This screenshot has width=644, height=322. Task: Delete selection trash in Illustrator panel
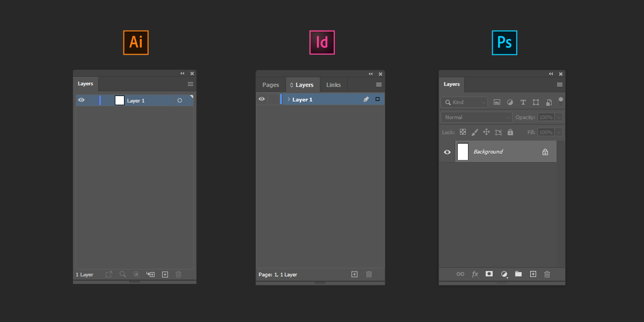coord(179,274)
